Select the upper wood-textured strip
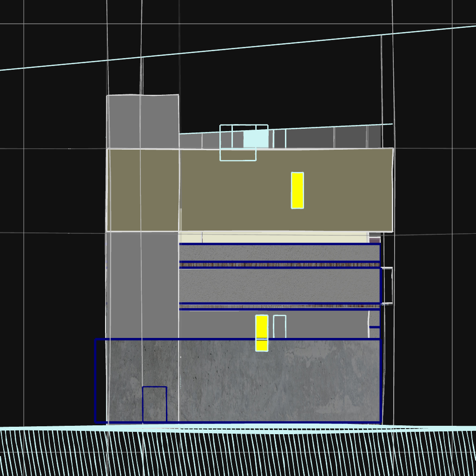Screen dimensions: 476x476 [x=279, y=264]
